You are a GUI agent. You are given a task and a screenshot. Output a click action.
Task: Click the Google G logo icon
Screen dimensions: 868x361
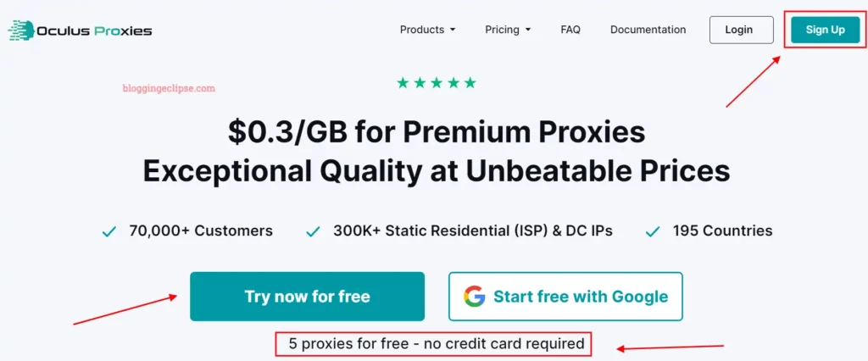[475, 296]
